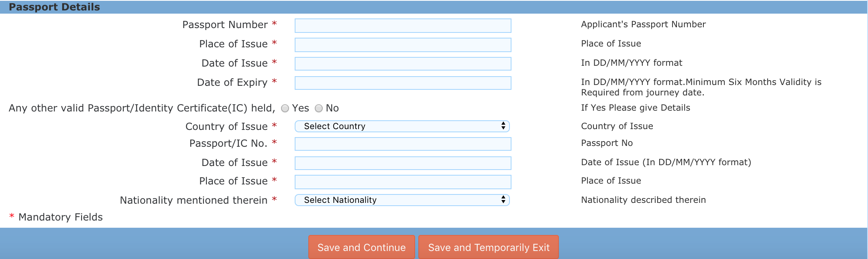
Task: Click the Date of Issue field below Passport/IC No.
Action: 403,163
